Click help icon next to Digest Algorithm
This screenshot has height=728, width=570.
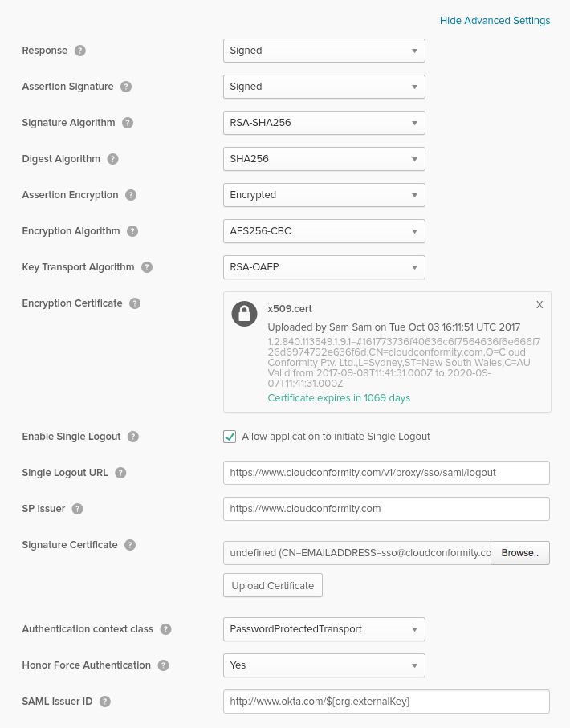[113, 159]
